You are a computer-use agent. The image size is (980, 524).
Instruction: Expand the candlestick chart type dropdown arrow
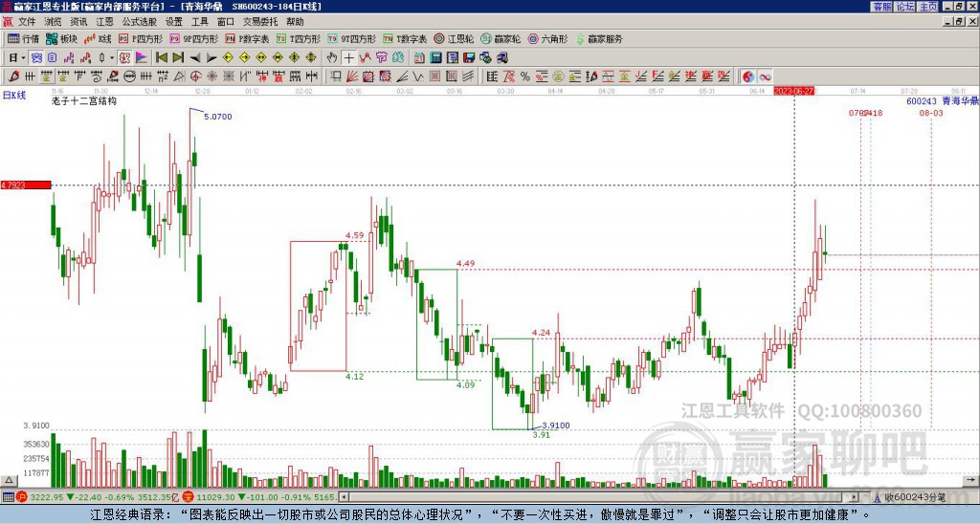tap(112, 58)
